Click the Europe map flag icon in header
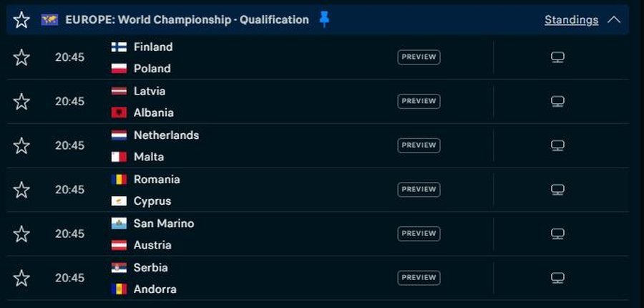The image size is (644, 308). [49, 20]
